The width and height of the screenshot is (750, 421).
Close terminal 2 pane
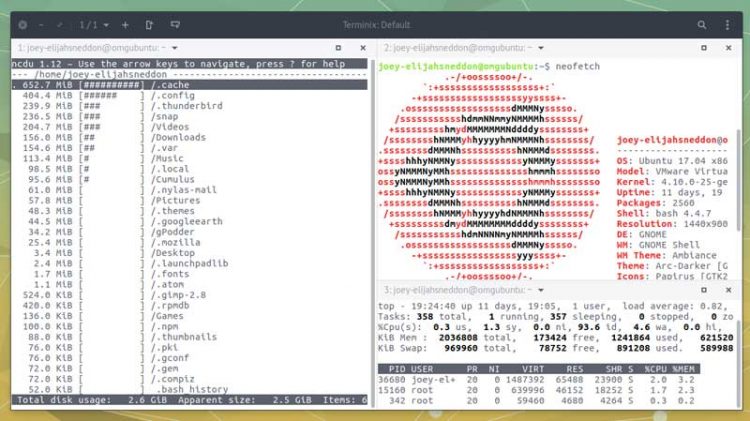coord(728,48)
